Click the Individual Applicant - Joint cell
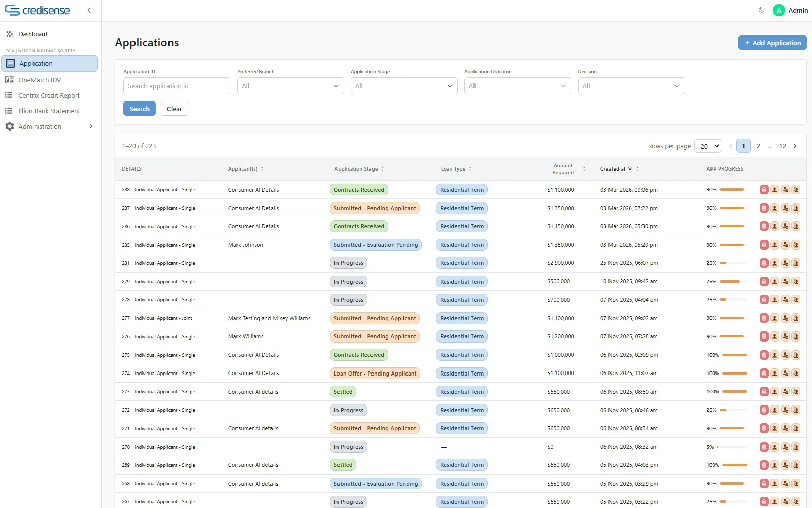Screen dimensions: 812x508 pyautogui.click(x=163, y=318)
